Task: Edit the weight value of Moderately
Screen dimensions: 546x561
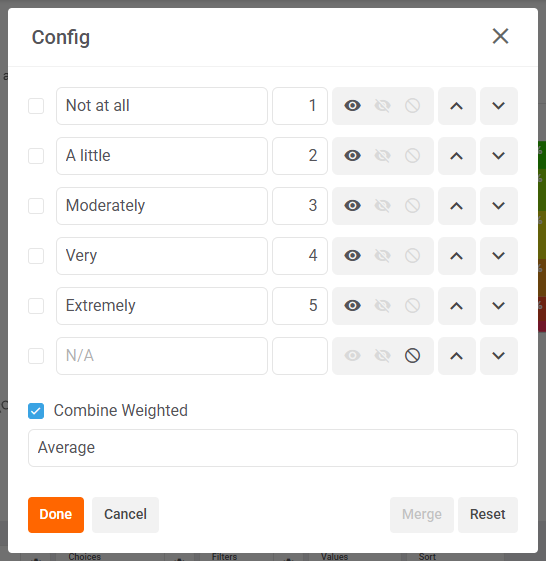Action: [x=300, y=206]
